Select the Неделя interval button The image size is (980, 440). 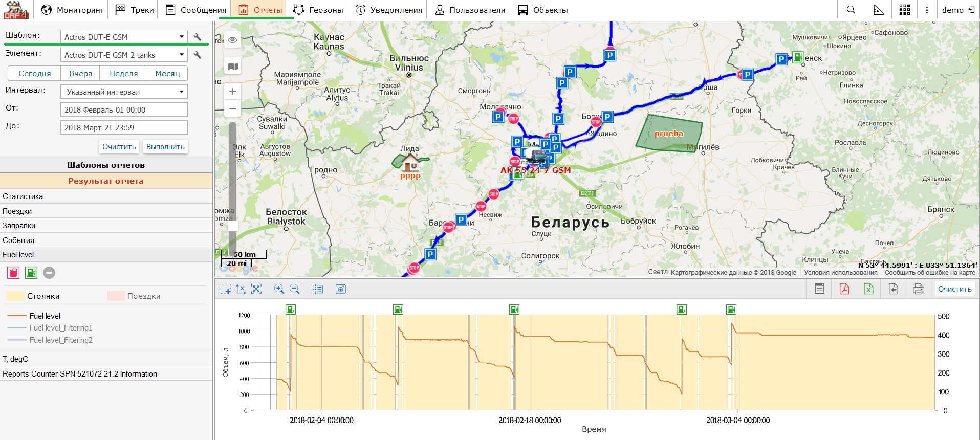(x=123, y=73)
